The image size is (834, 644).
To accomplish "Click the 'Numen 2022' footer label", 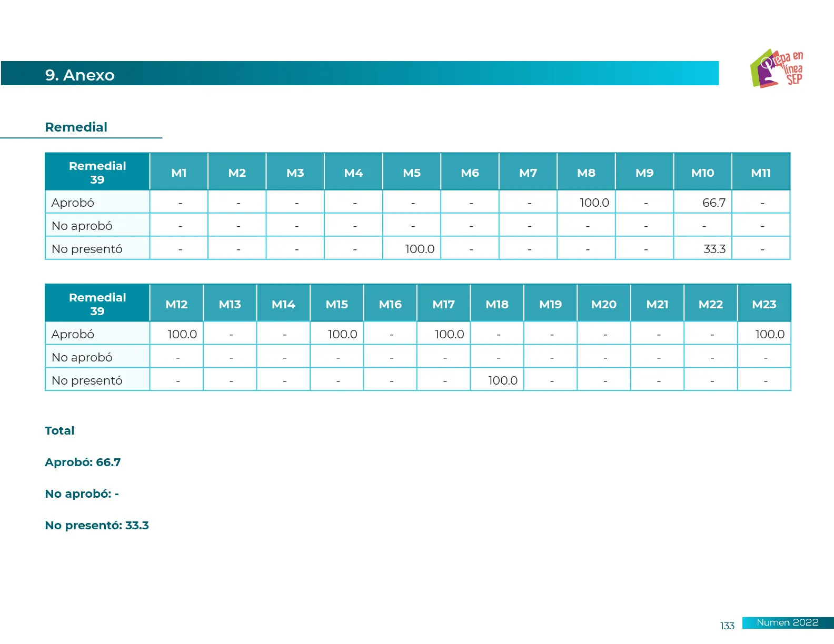I will (x=787, y=622).
